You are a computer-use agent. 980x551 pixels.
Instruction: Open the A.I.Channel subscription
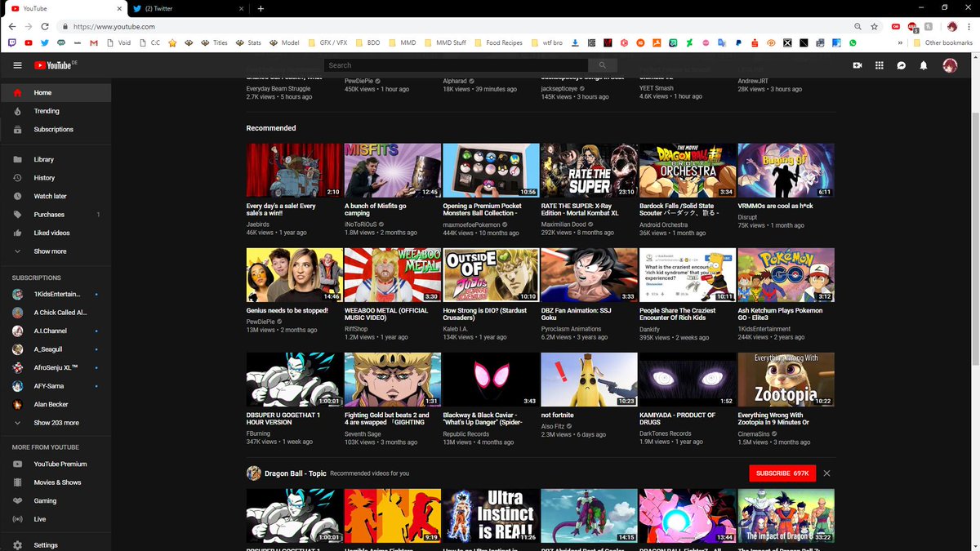(x=55, y=331)
